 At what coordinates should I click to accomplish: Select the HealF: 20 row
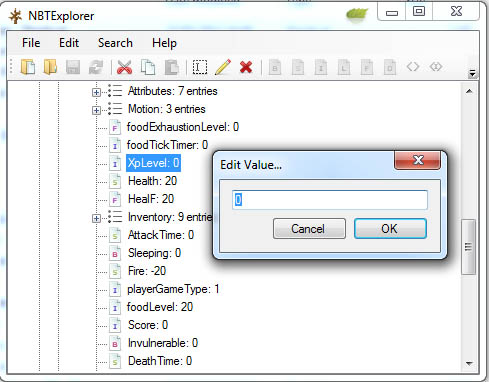(x=151, y=199)
